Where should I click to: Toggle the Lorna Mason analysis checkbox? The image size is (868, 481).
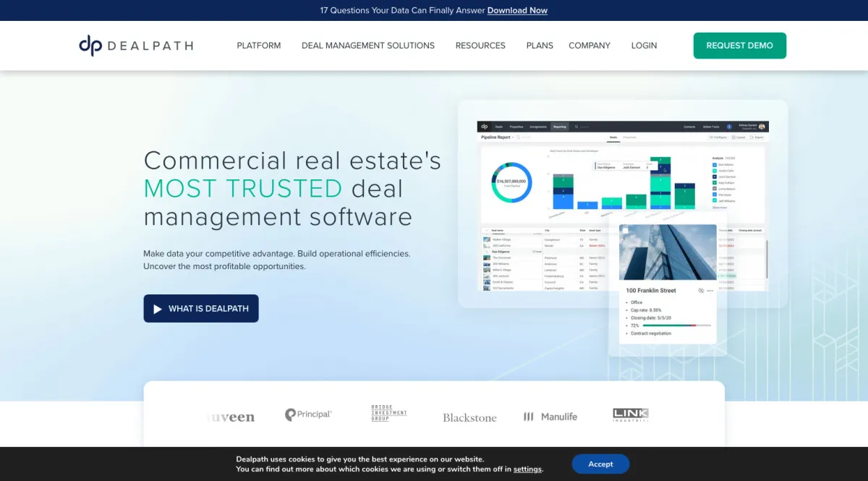coord(715,189)
